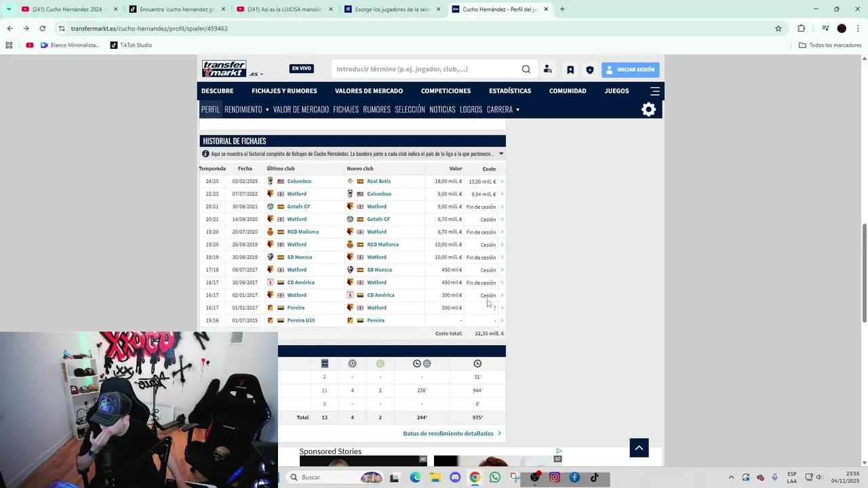Viewport: 868px width, 488px height.
Task: Select the LOGROS tab
Action: click(x=471, y=109)
